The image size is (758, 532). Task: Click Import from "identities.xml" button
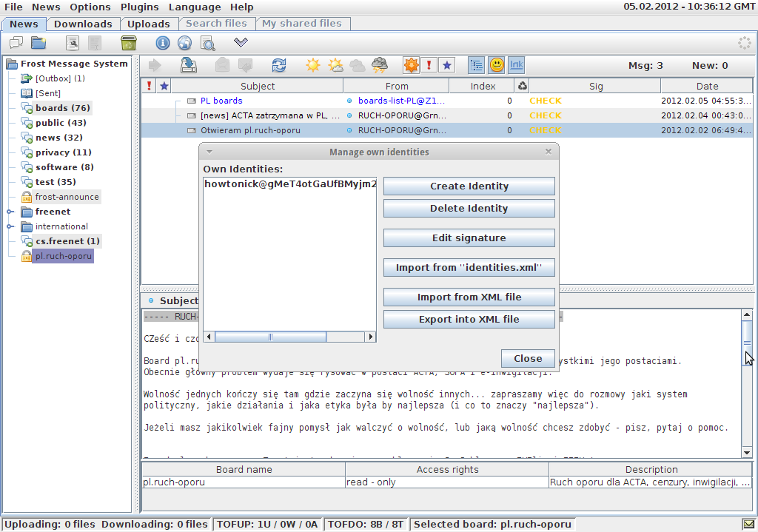click(x=469, y=268)
